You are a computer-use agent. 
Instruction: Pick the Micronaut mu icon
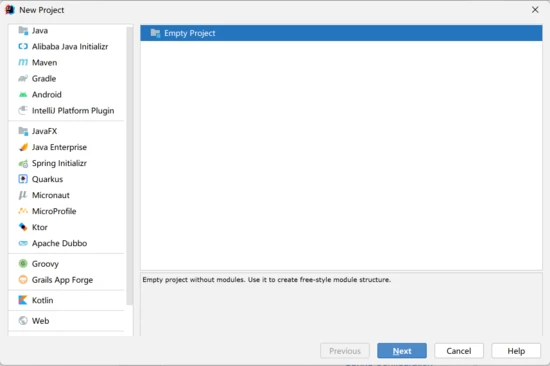pos(23,195)
